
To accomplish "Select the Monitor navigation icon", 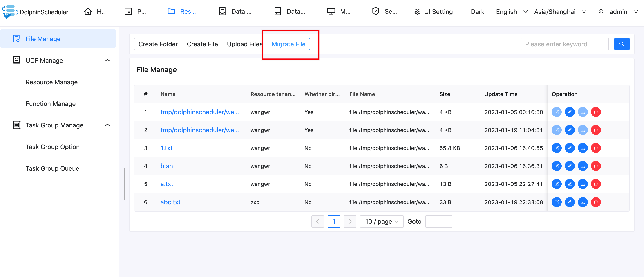I will [x=331, y=11].
